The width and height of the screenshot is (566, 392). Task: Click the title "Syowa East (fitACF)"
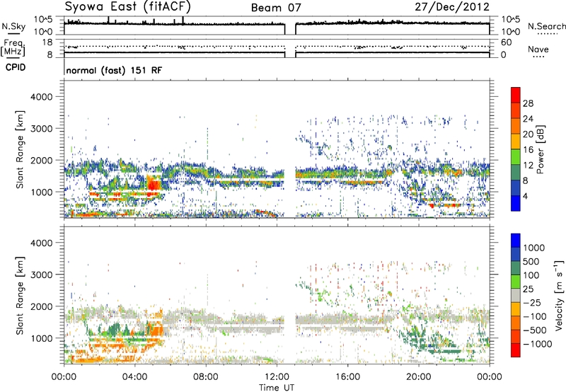tap(127, 7)
